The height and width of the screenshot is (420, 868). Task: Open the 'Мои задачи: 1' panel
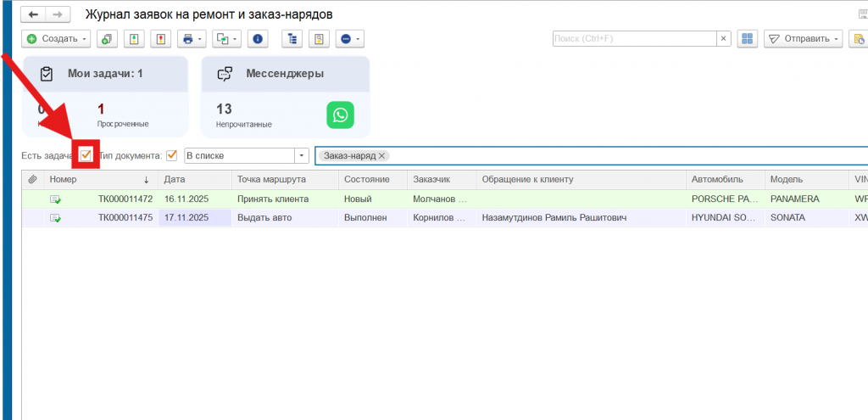106,74
